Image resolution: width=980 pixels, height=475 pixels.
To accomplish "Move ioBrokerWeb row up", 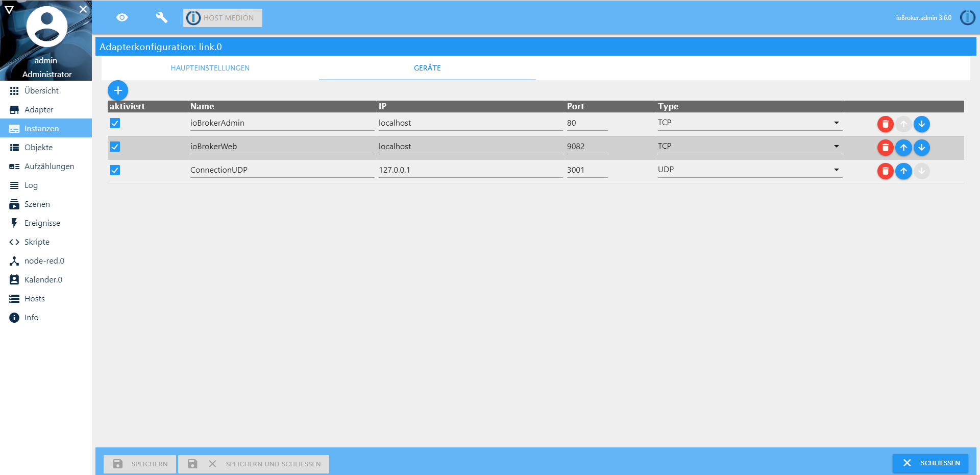I will (903, 148).
